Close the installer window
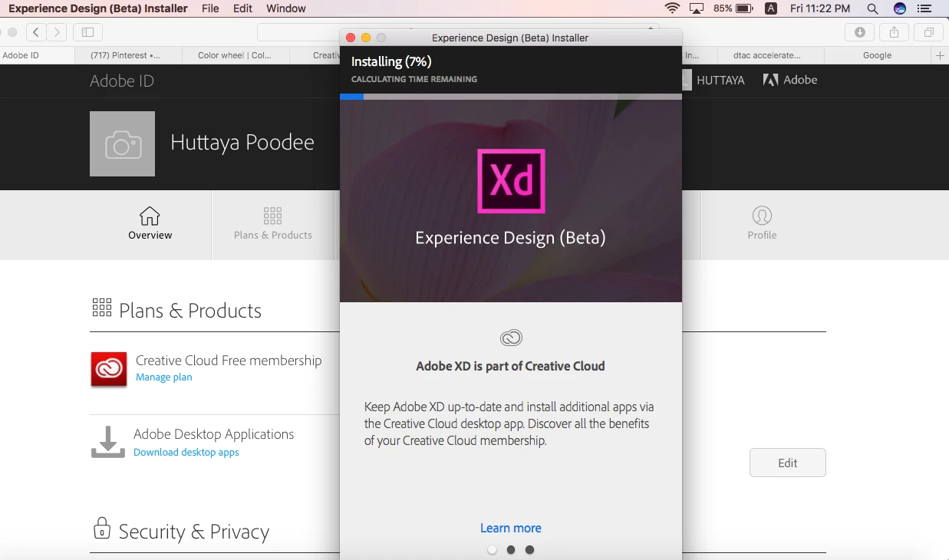This screenshot has height=560, width=949. (351, 38)
